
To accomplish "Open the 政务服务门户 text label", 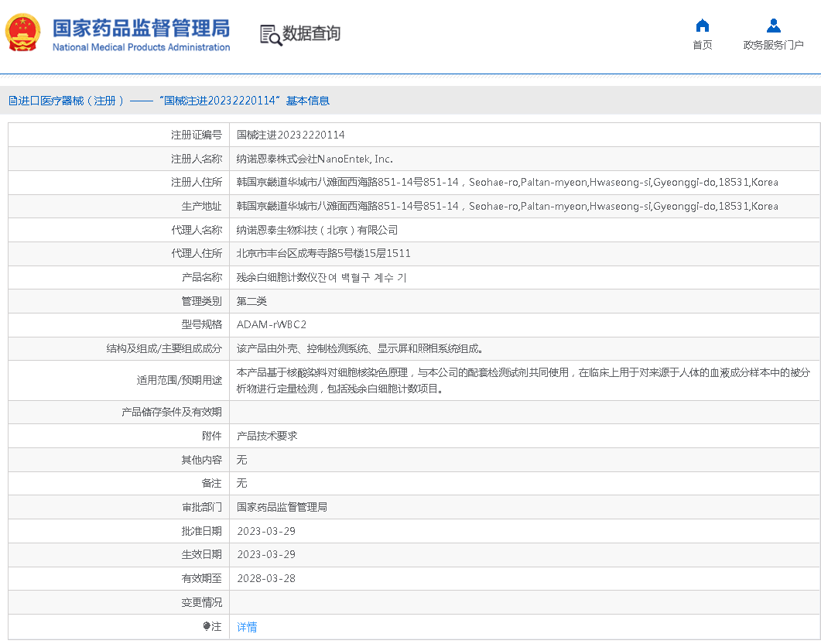I will click(773, 45).
